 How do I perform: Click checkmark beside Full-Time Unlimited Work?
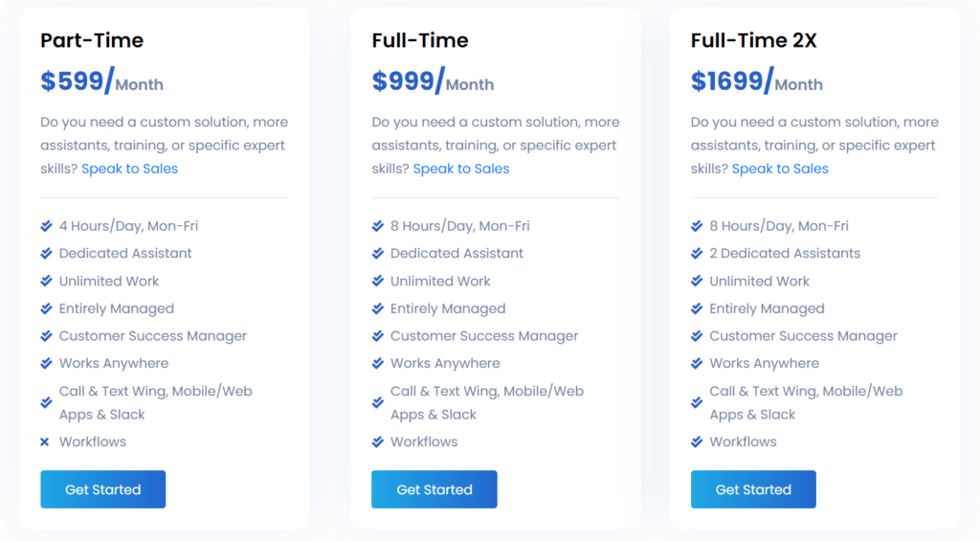point(378,282)
